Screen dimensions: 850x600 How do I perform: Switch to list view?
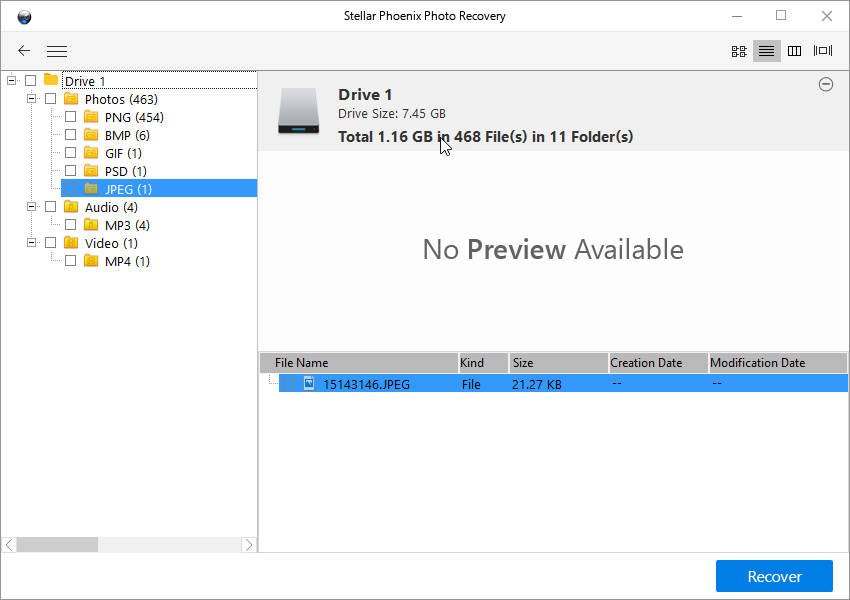[x=767, y=51]
